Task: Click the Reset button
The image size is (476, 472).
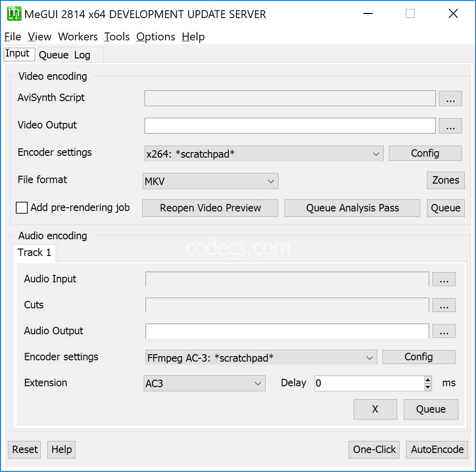Action: tap(25, 450)
